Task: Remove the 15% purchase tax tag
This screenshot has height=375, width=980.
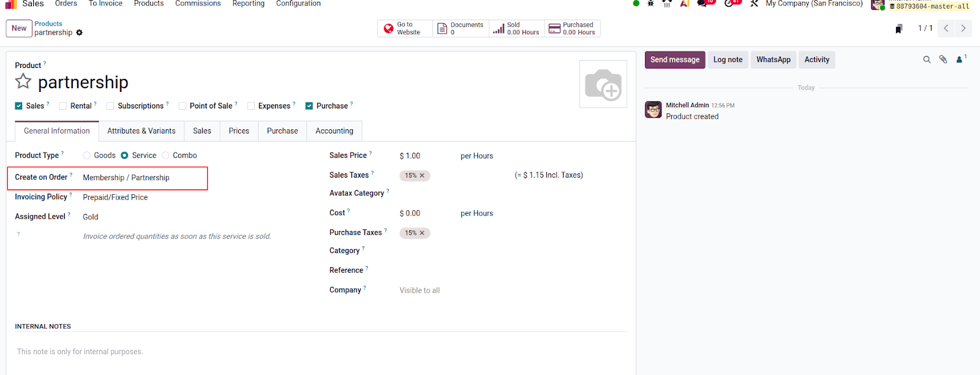Action: point(422,233)
